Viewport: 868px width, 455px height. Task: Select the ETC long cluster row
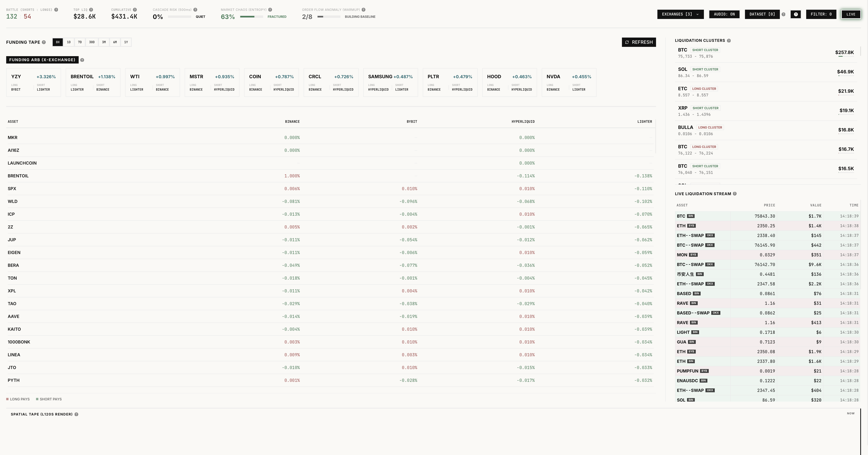766,92
